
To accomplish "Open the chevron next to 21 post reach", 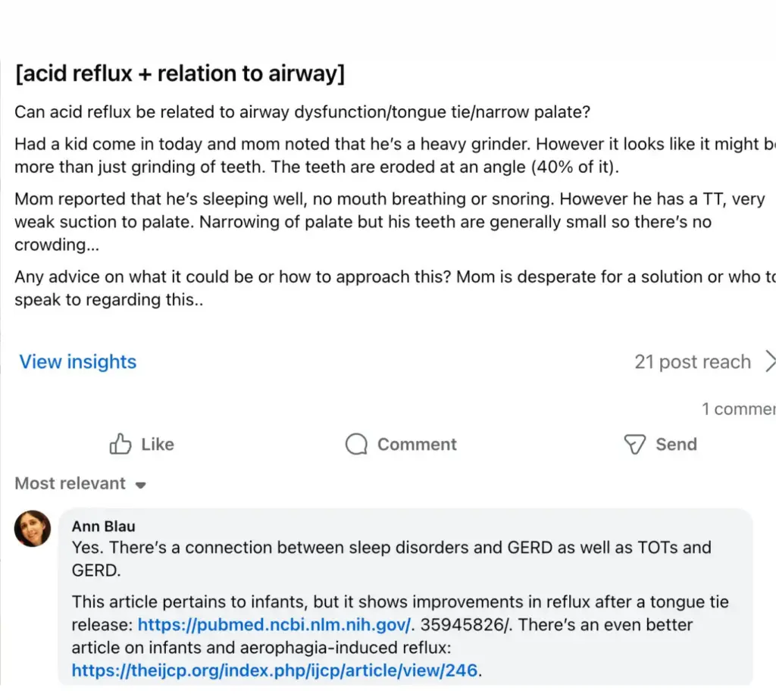I will tap(770, 361).
